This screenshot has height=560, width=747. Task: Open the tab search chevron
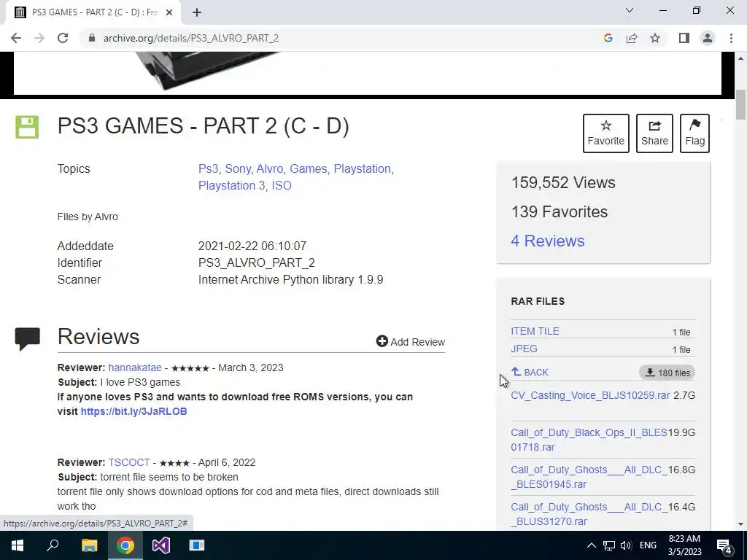point(630,10)
